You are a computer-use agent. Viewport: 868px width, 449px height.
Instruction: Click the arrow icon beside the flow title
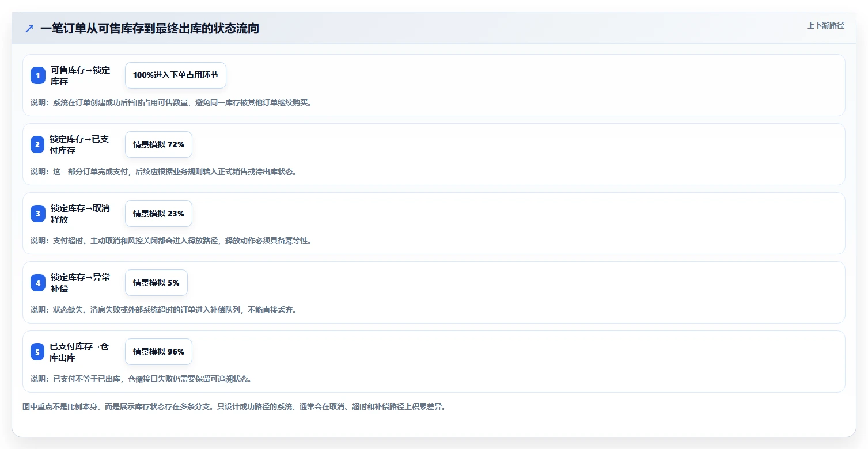point(29,28)
